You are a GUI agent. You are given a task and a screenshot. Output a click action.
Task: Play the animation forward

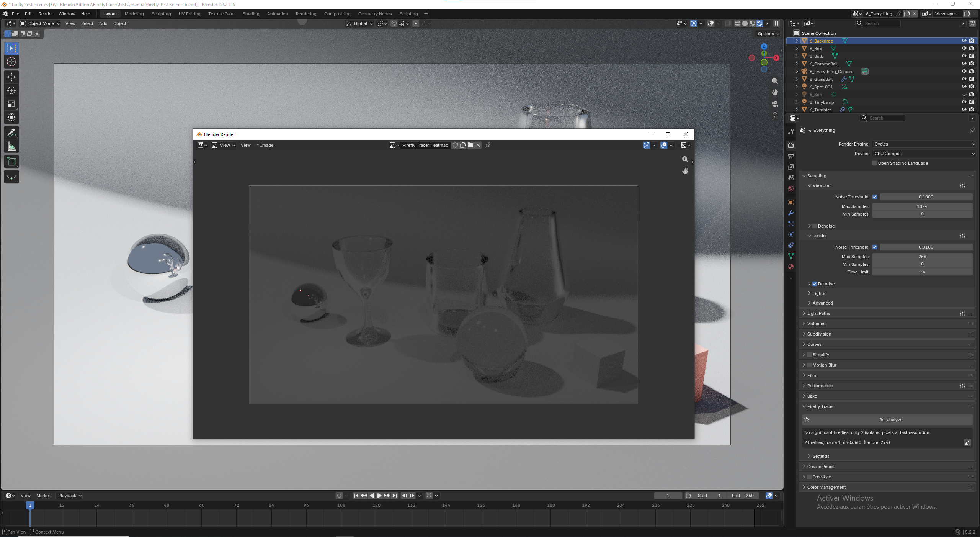coord(379,496)
